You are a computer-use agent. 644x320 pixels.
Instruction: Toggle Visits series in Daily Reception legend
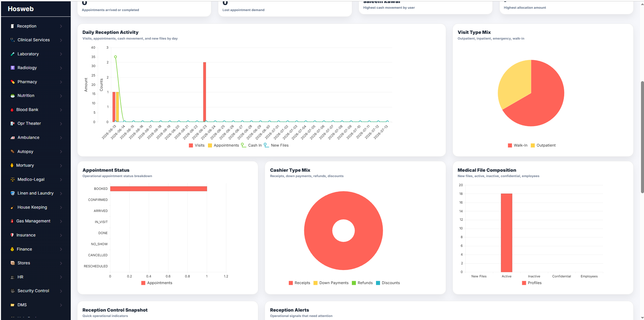pos(197,145)
